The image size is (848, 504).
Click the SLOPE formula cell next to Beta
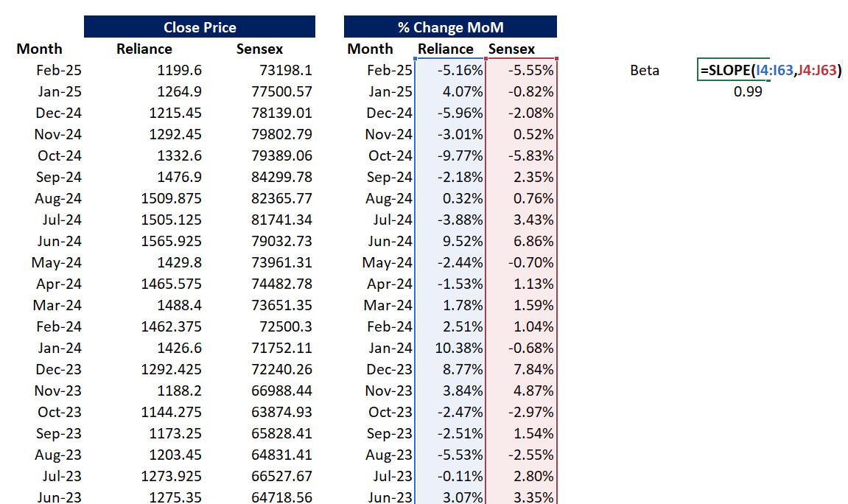pyautogui.click(x=770, y=71)
